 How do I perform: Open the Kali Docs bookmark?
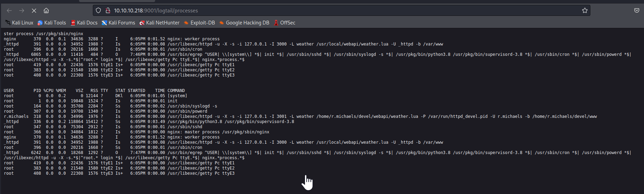84,23
